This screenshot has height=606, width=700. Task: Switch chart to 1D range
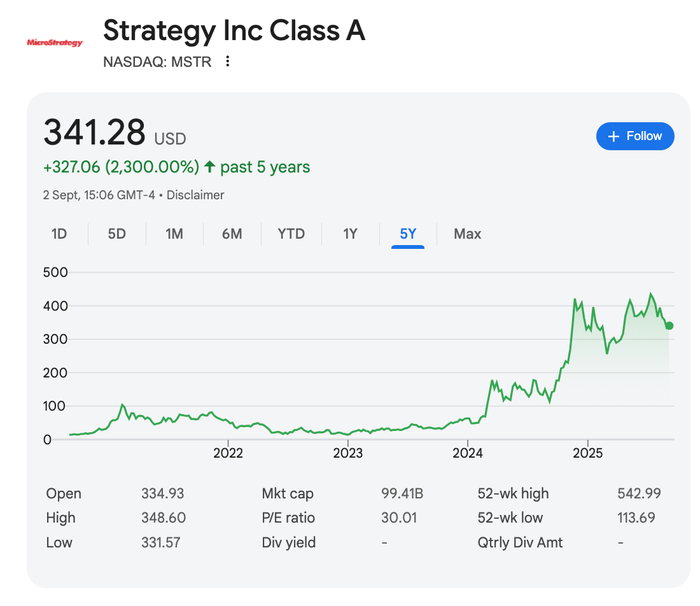(59, 234)
